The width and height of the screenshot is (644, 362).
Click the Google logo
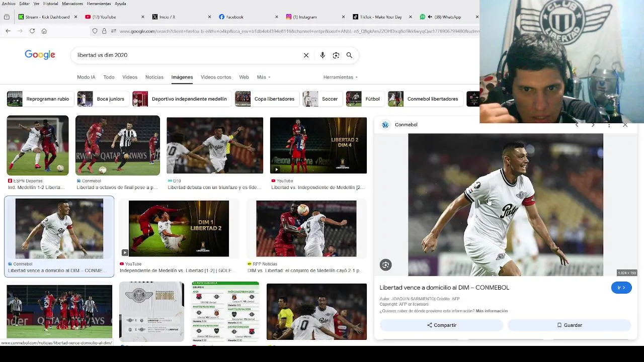[40, 55]
